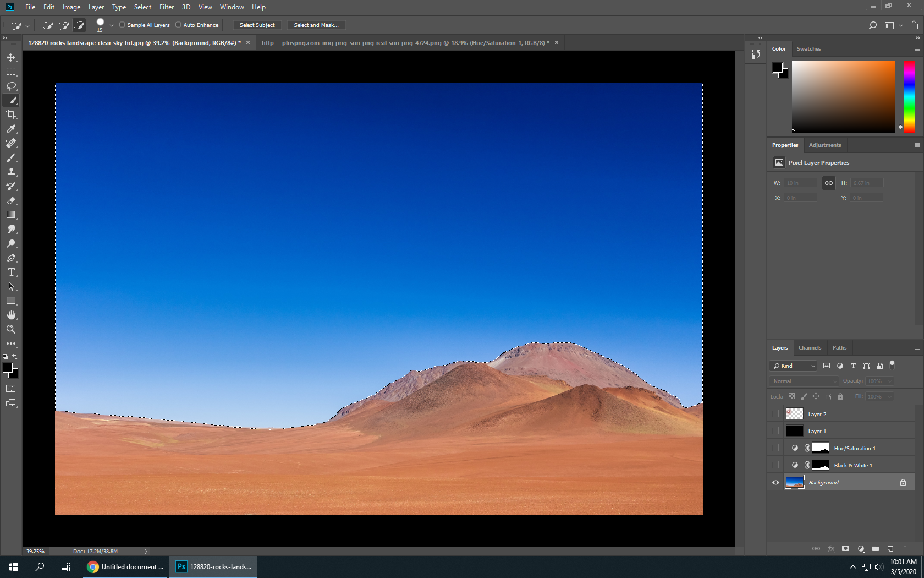Select the Hand tool
Viewport: 924px width, 578px height.
pos(11,315)
